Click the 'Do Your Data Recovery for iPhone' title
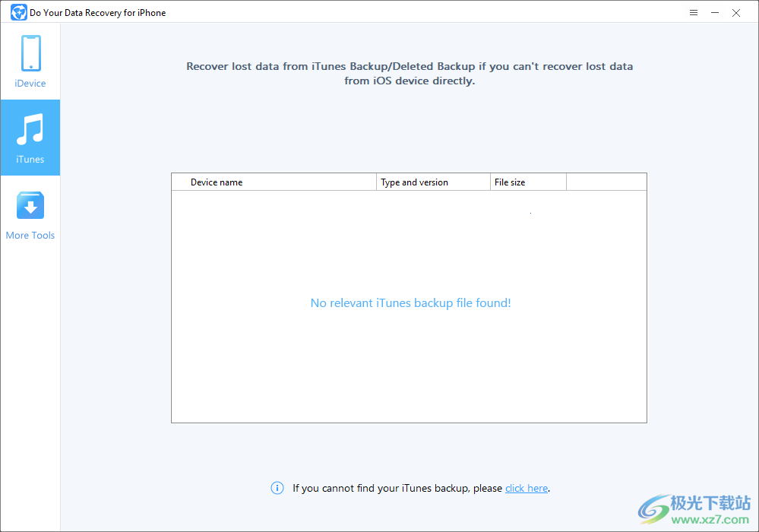Image resolution: width=759 pixels, height=532 pixels. 98,13
